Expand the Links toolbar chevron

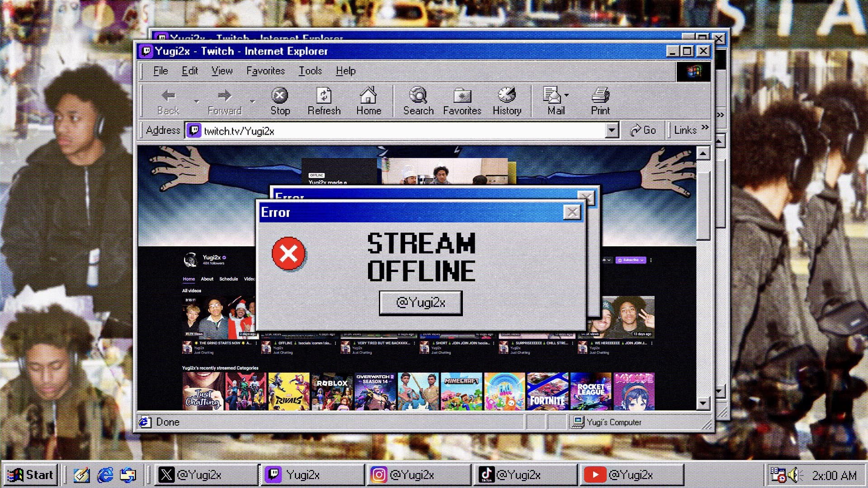[x=705, y=127]
